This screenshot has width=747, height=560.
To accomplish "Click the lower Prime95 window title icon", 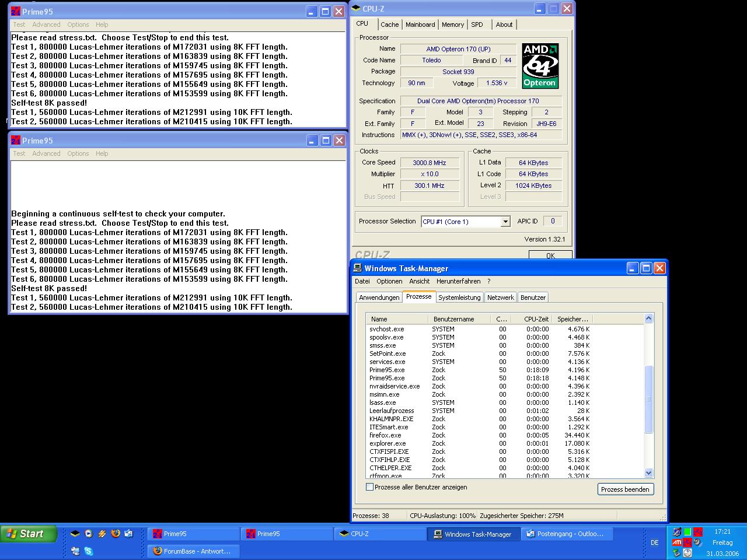I will pos(16,141).
